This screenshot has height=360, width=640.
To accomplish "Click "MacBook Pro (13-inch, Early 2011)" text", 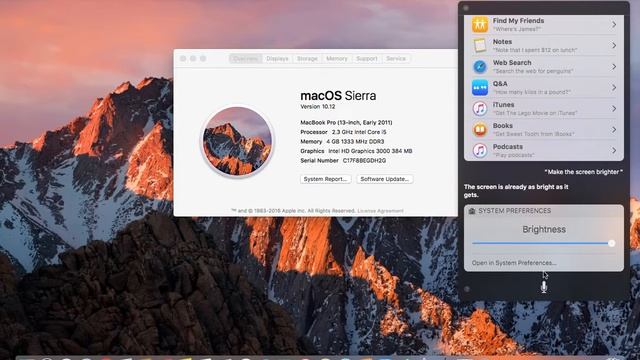I will [x=346, y=122].
